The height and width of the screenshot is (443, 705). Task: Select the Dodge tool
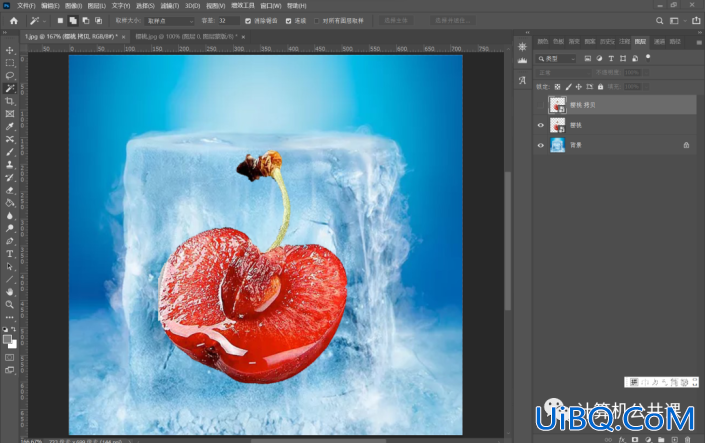pos(9,228)
